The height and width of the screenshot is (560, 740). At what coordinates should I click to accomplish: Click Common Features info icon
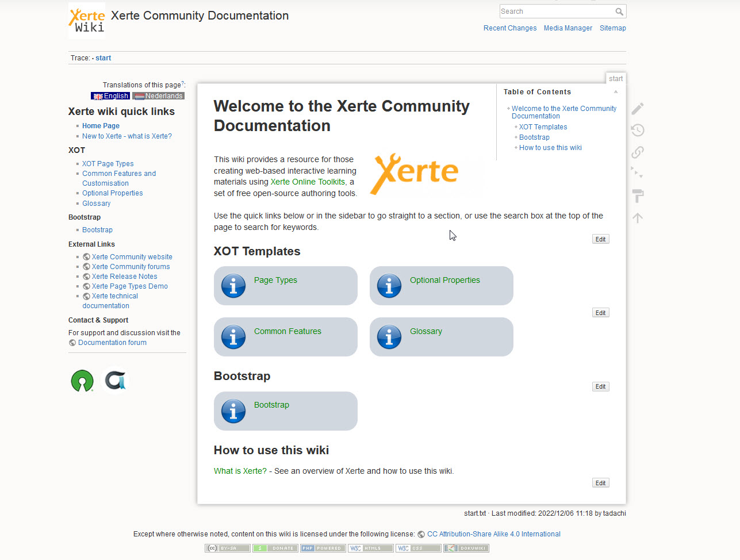(233, 337)
